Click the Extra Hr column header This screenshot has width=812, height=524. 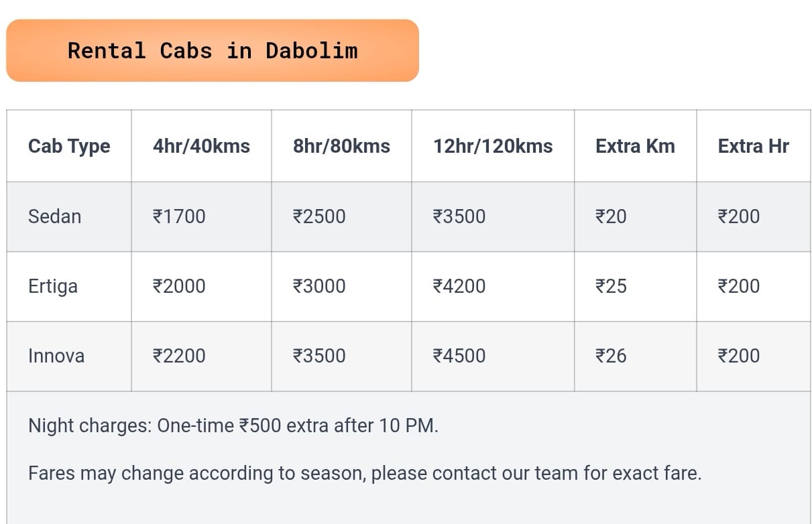[x=753, y=146]
